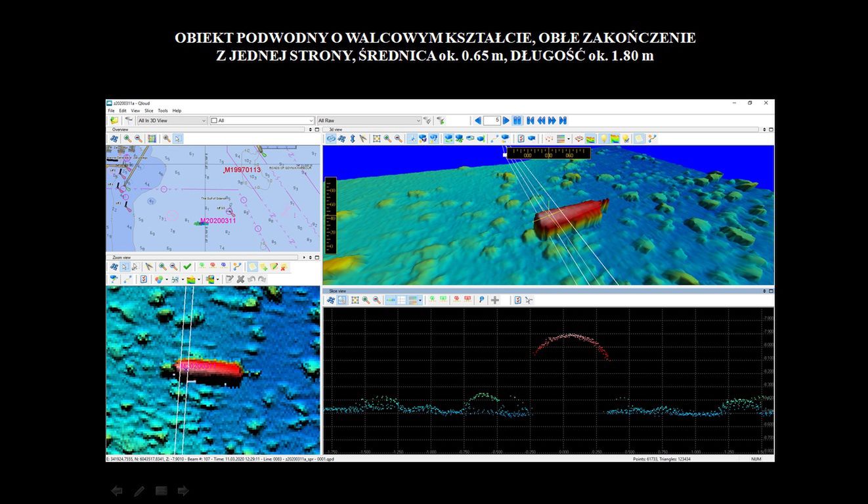Image resolution: width=868 pixels, height=504 pixels.
Task: Click the zoom-out magnifier in Zoom view toolbar
Action: pyautogui.click(x=173, y=267)
